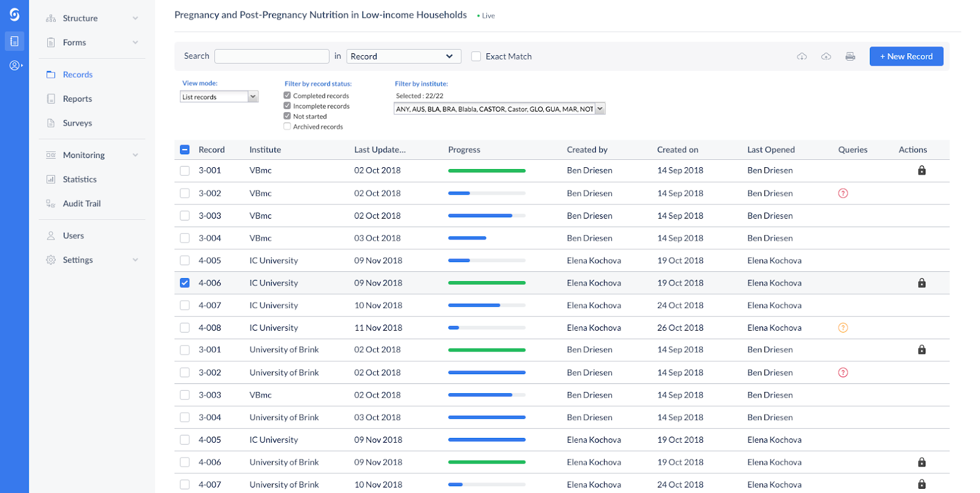Open the View mode List records dropdown

219,97
